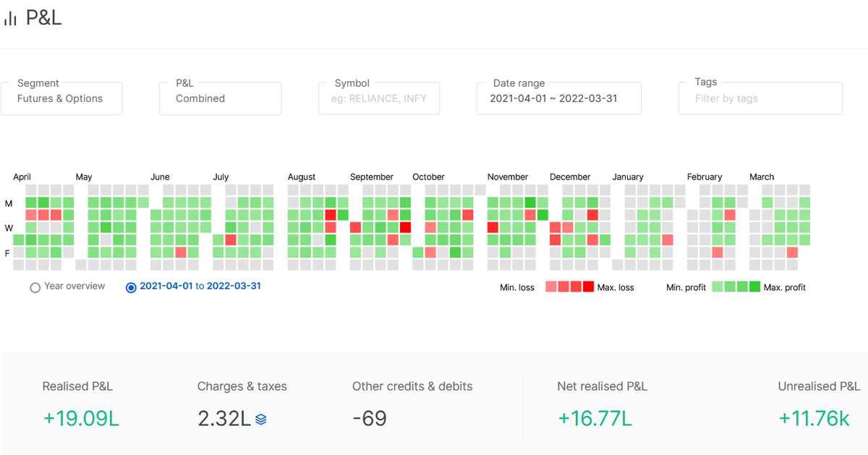This screenshot has height=455, width=868.
Task: Click the June month label on heatmap
Action: click(160, 177)
